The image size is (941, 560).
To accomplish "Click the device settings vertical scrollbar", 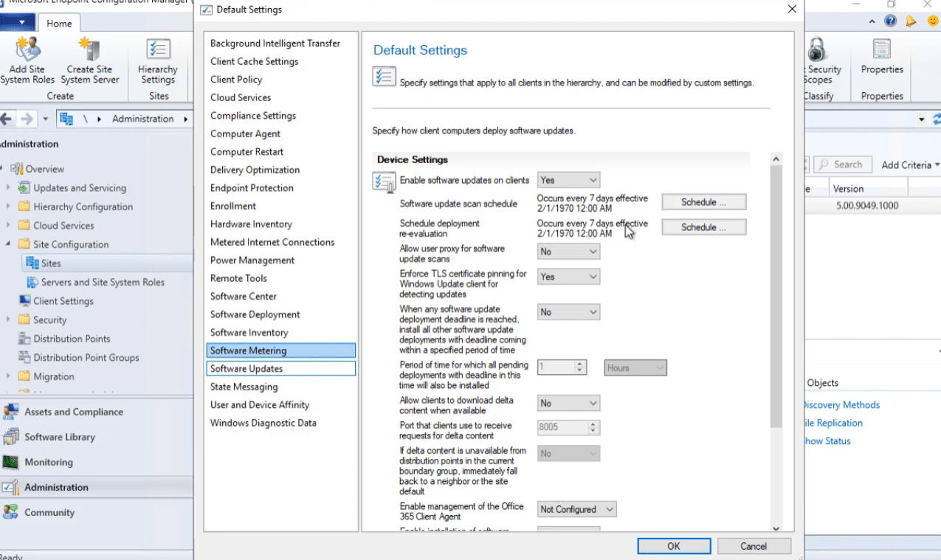I will click(776, 295).
